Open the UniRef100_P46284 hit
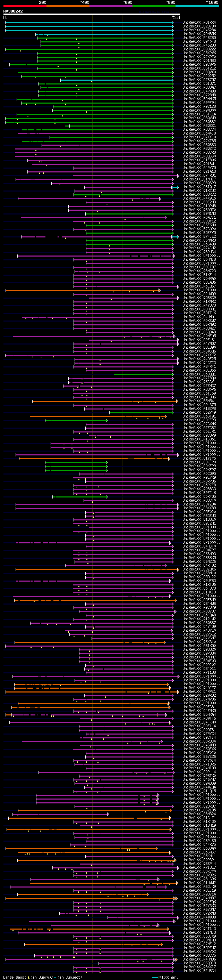The height and width of the screenshot is (980, 222). pos(199,30)
